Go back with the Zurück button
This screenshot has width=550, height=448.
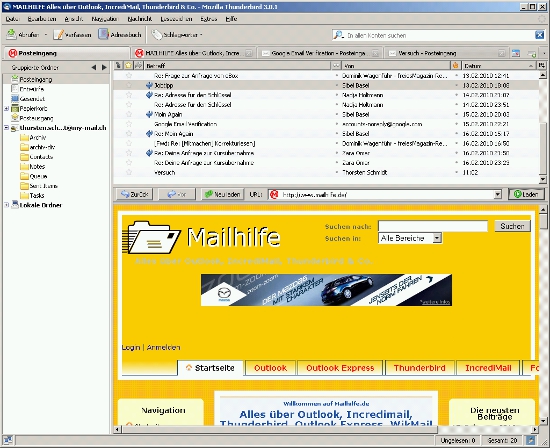coord(135,194)
